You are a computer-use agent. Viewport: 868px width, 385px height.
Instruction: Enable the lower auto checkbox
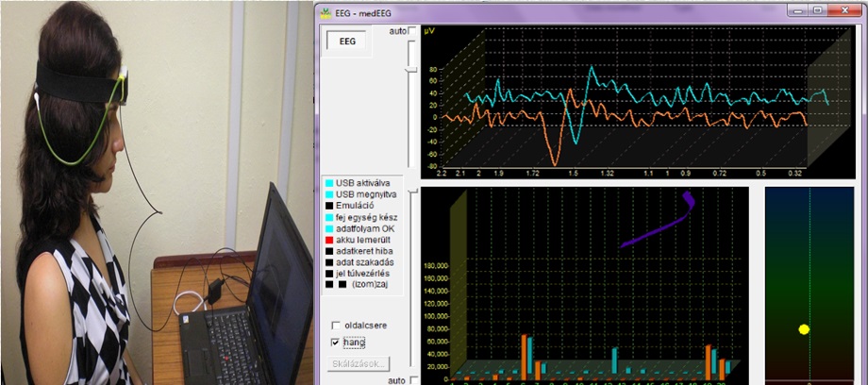point(412,380)
